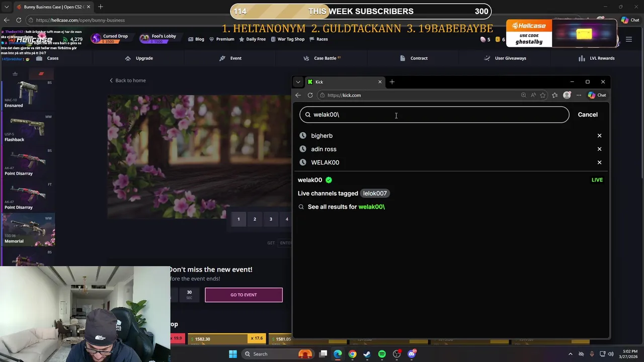This screenshot has width=644, height=362.
Task: Open LVL Rewards on Hellcase
Action: point(597,58)
